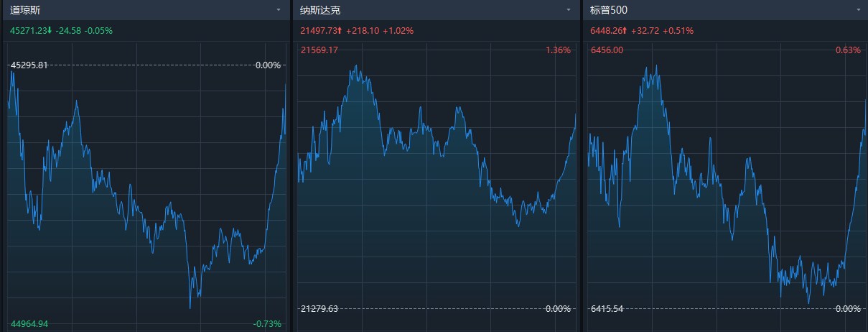Image resolution: width=868 pixels, height=332 pixels.
Task: Click the 21569.17 high value label
Action: click(x=319, y=50)
